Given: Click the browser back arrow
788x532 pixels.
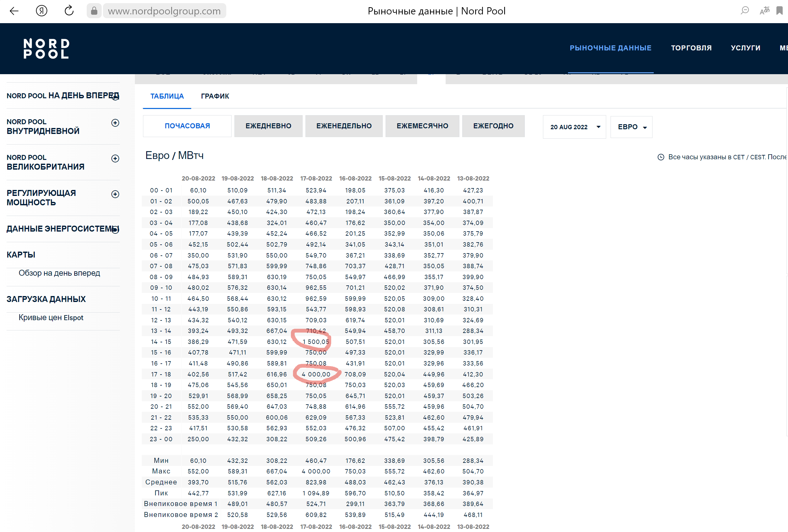Looking at the screenshot, I should coord(14,11).
